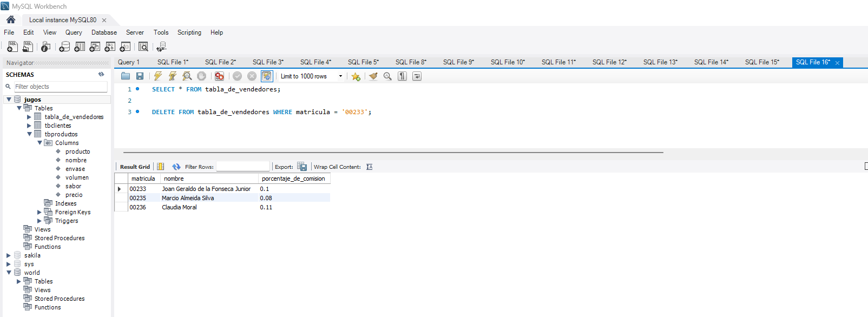
Task: Execute the whole script with lightning bolt
Action: tap(157, 76)
